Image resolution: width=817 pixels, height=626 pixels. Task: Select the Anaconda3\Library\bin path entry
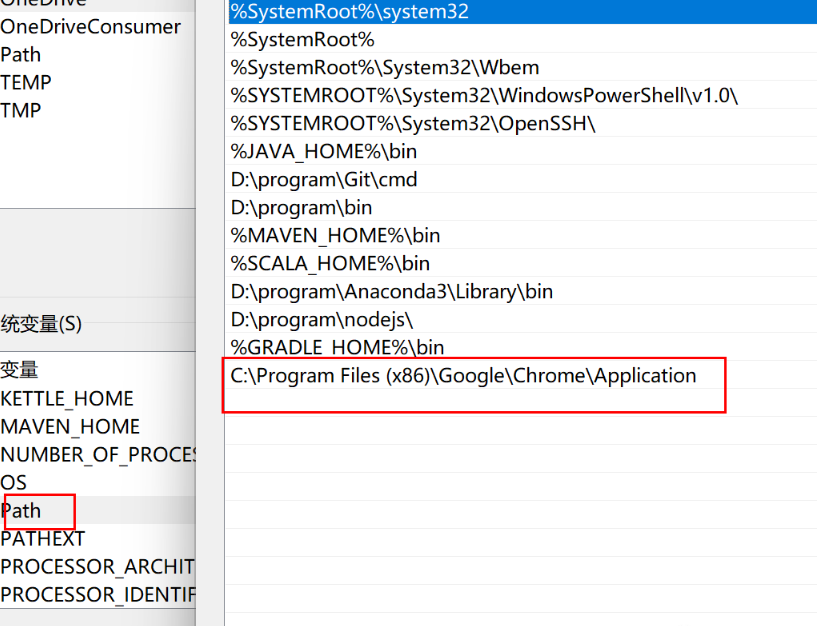click(523, 291)
